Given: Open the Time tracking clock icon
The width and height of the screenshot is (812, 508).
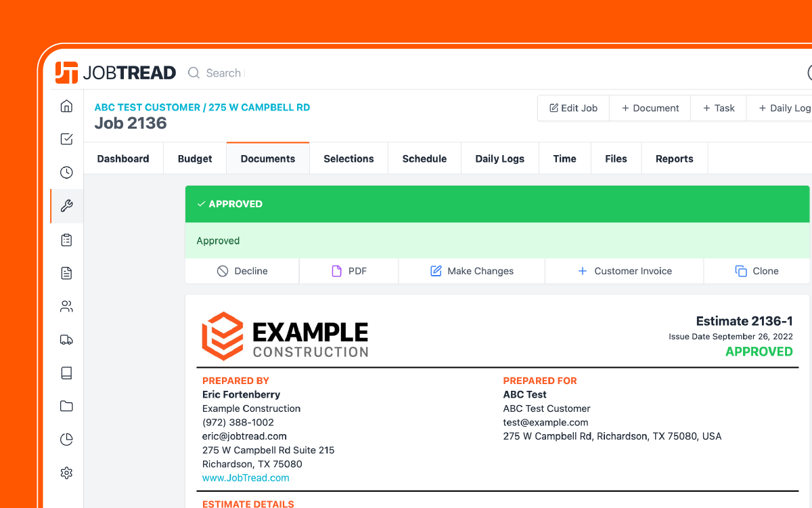Looking at the screenshot, I should [x=66, y=172].
